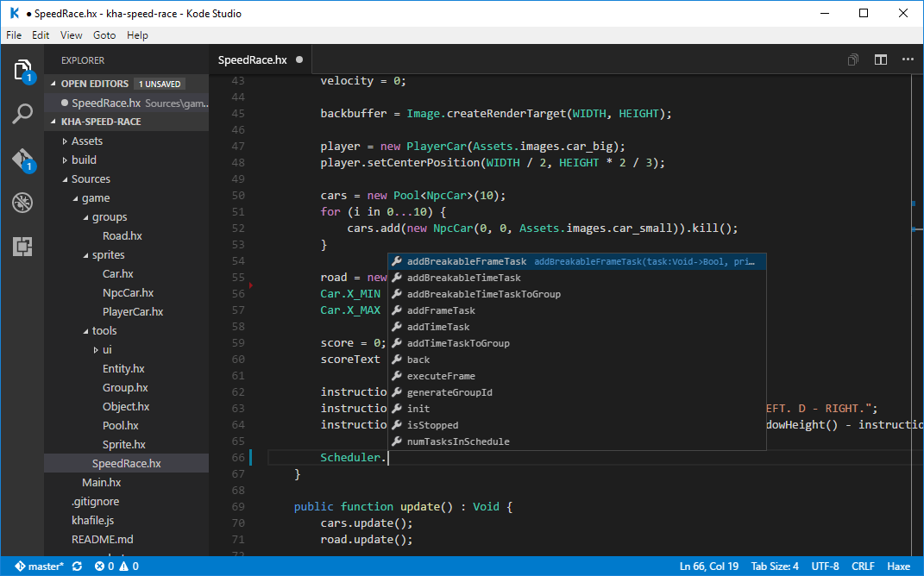Click the synchronize changes icon in status bar
This screenshot has width=924, height=576.
[x=77, y=567]
